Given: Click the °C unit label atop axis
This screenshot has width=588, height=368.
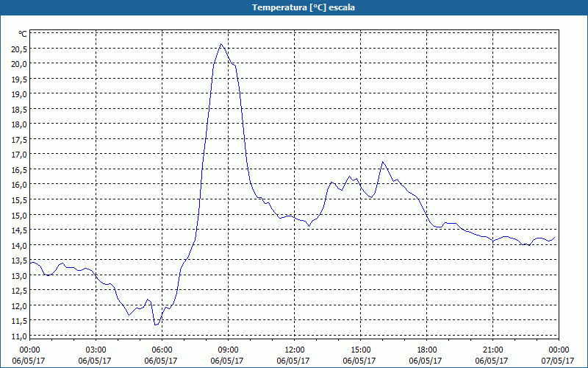Looking at the screenshot, I should coord(23,34).
